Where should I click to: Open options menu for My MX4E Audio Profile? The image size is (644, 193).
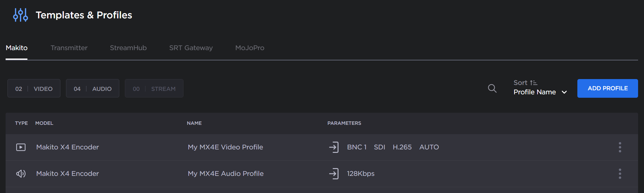pyautogui.click(x=620, y=174)
